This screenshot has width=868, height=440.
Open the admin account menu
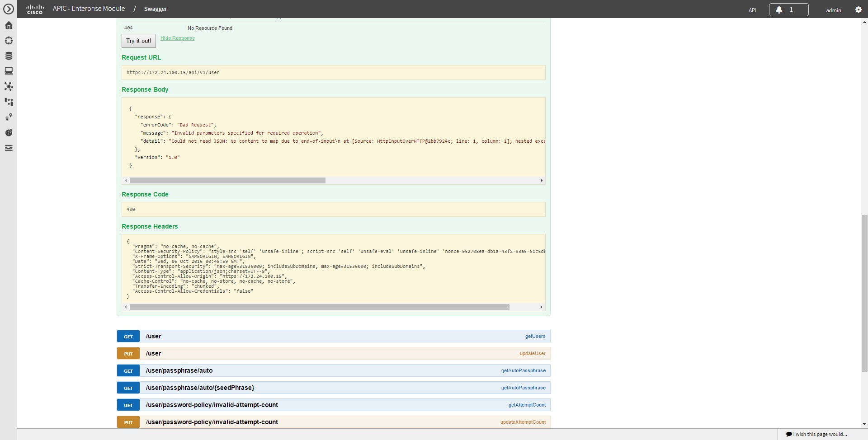(x=833, y=9)
